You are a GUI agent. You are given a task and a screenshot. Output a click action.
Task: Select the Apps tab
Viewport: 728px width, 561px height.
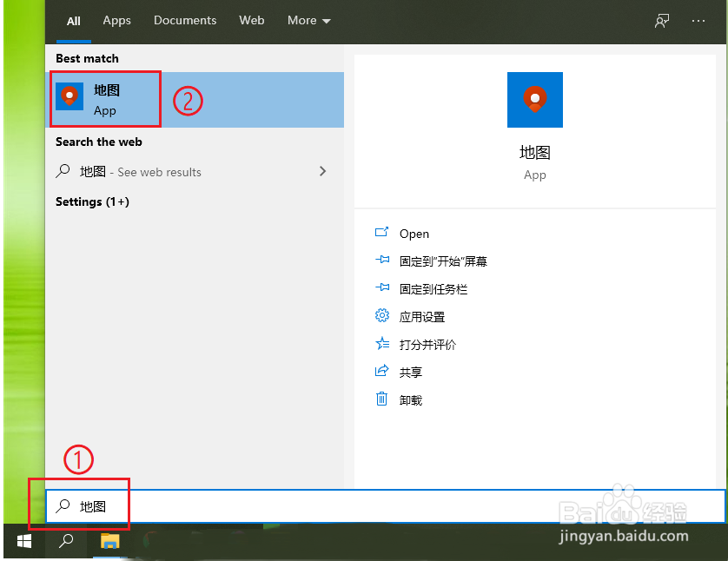(116, 20)
